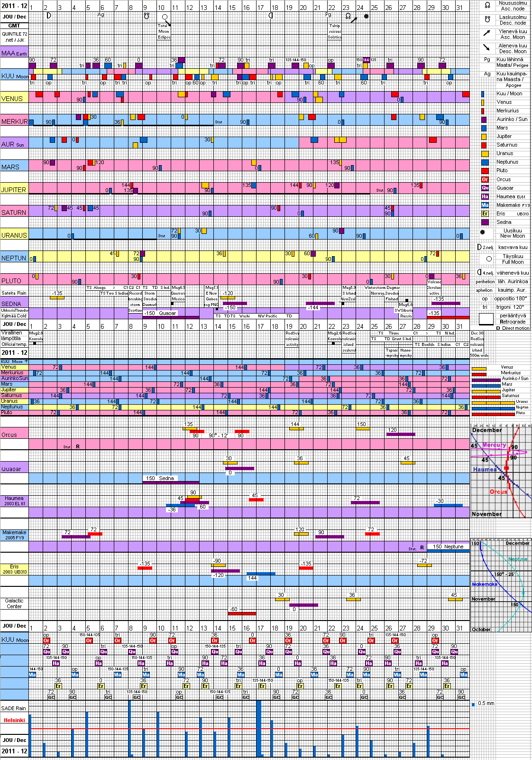
Task: Click the blue Makemake 'Ma' legend icon
Action: tap(485, 205)
